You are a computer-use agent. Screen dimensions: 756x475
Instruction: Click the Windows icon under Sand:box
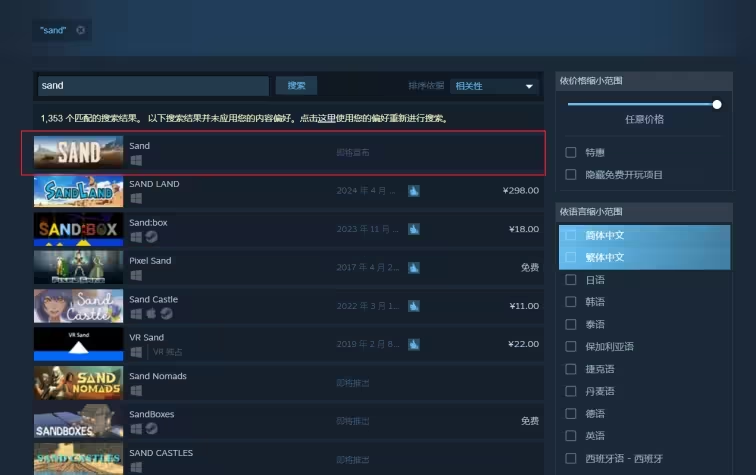pos(136,237)
